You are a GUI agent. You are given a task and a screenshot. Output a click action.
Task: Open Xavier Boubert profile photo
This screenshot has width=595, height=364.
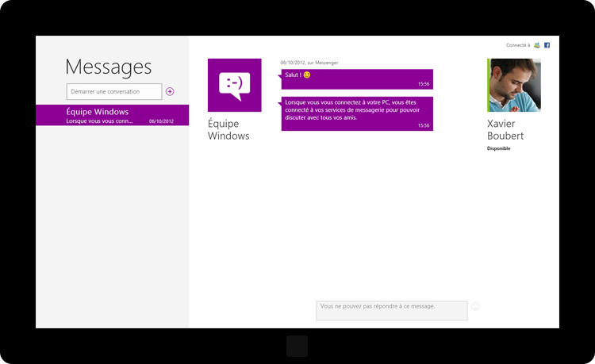tap(514, 85)
